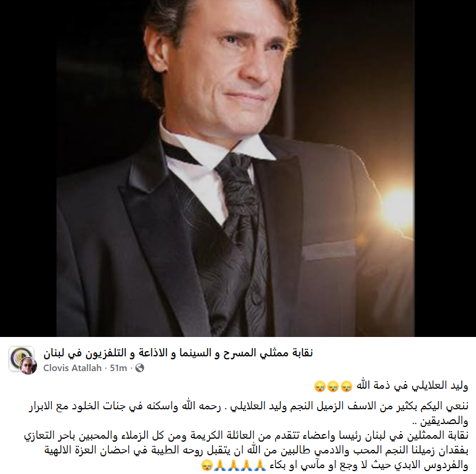Screen dimensions: 476x474
Task: Click the globe public privacy icon
Action: click(139, 368)
